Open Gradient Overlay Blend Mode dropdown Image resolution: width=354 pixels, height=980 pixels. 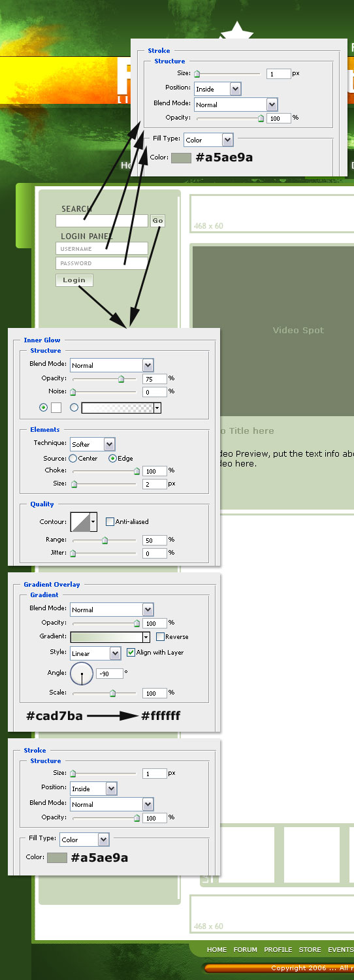112,610
